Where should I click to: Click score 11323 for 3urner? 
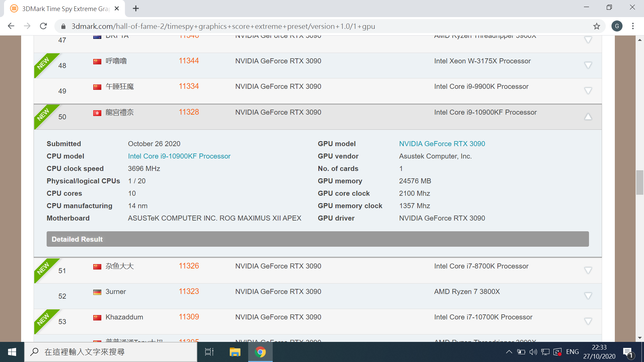[189, 291]
